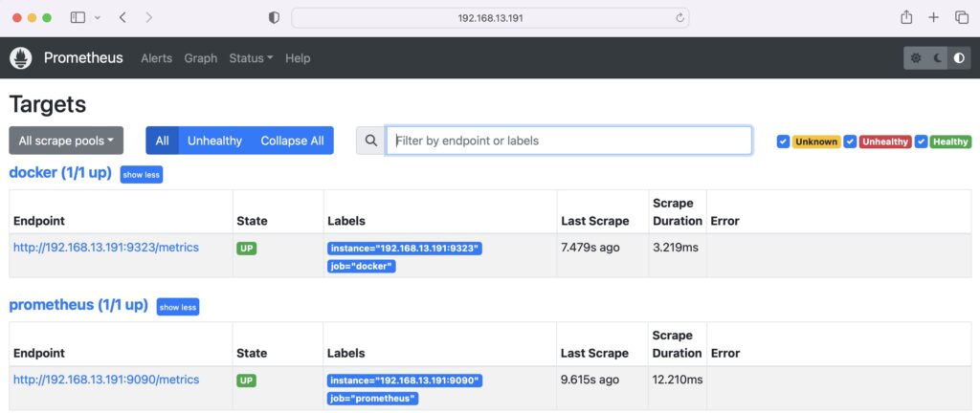This screenshot has height=413, width=980.
Task: Click the search magnifier icon
Action: [x=371, y=141]
